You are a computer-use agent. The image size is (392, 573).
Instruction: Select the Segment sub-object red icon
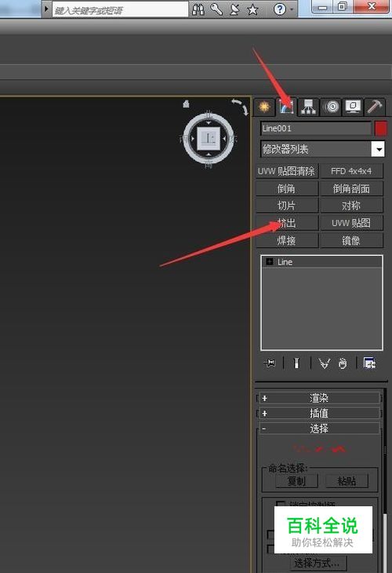[x=319, y=448]
